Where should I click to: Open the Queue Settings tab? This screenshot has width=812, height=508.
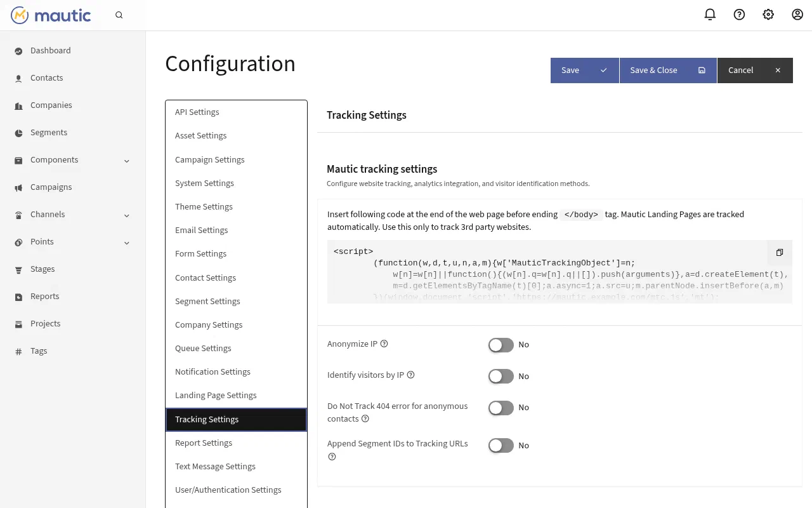click(236, 349)
